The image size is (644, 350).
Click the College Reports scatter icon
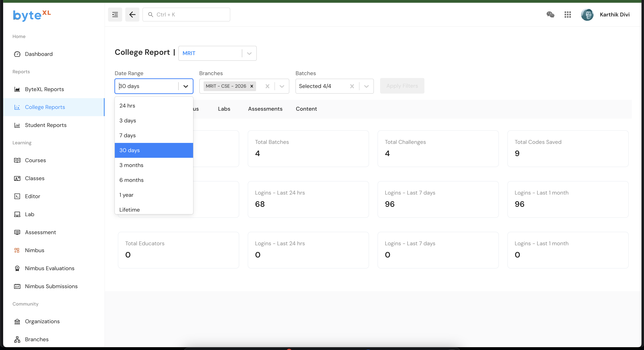pyautogui.click(x=17, y=107)
